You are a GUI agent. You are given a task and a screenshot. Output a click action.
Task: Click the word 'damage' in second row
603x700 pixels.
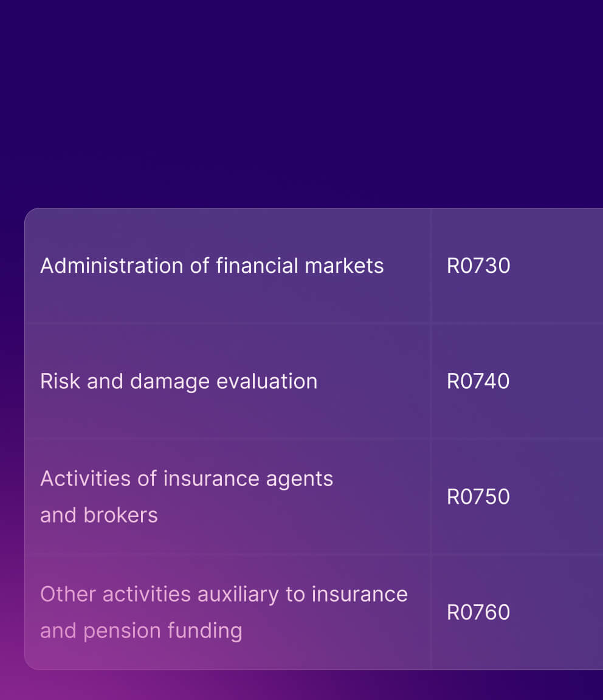coord(170,383)
